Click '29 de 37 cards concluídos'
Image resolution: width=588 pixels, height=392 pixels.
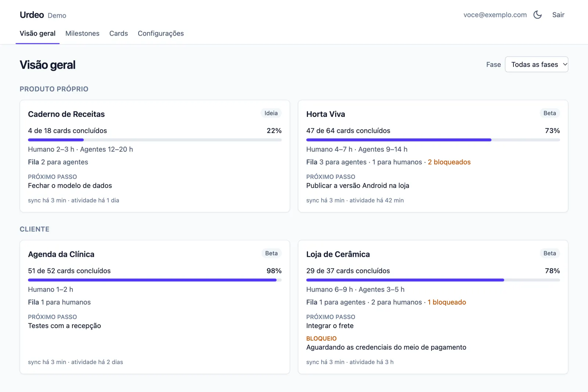[x=348, y=271]
